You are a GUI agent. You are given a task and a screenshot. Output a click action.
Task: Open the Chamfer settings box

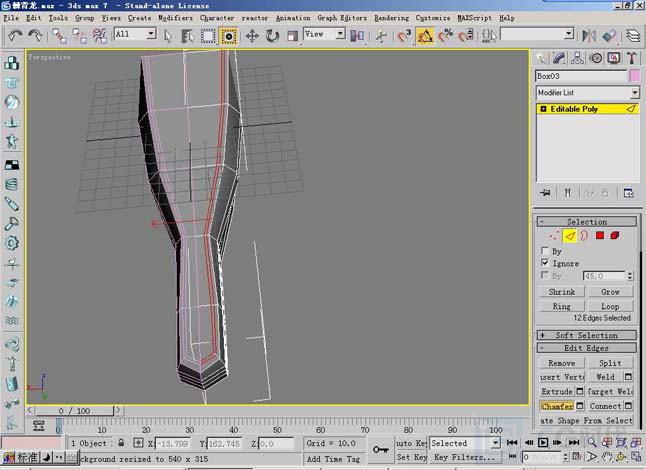(580, 406)
